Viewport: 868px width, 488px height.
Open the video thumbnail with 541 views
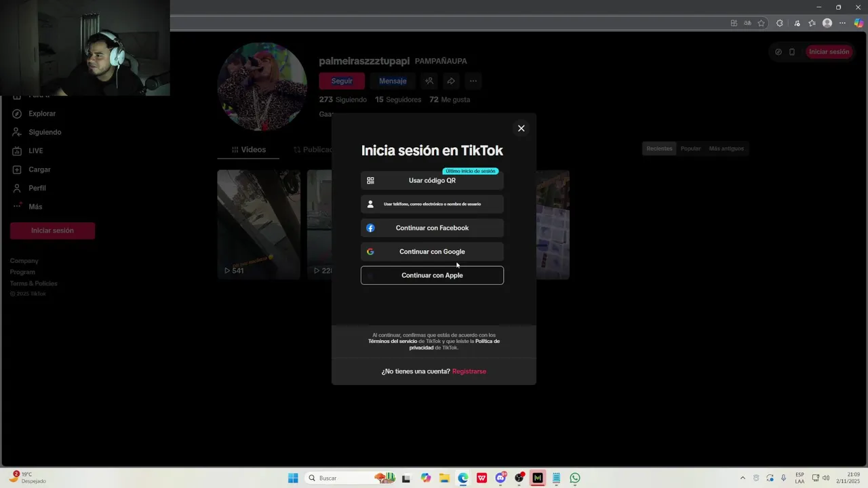258,224
